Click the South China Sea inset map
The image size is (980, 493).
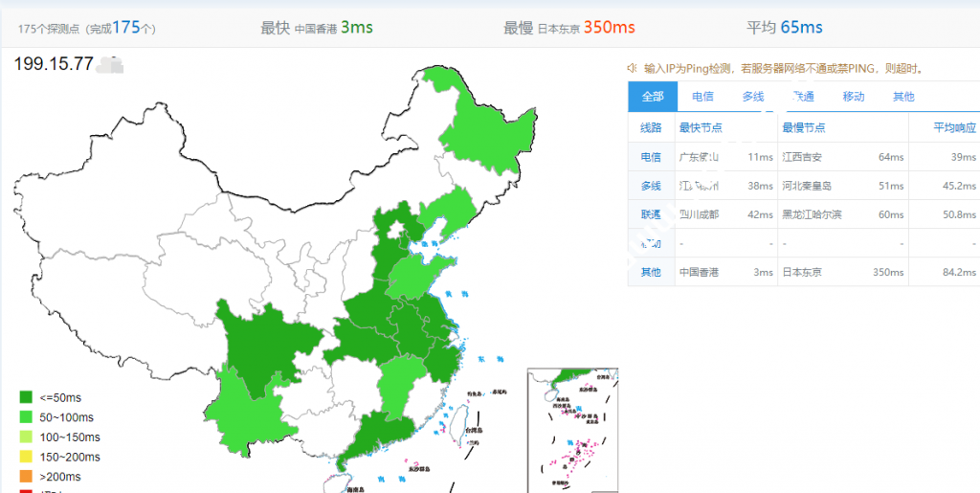(x=572, y=430)
